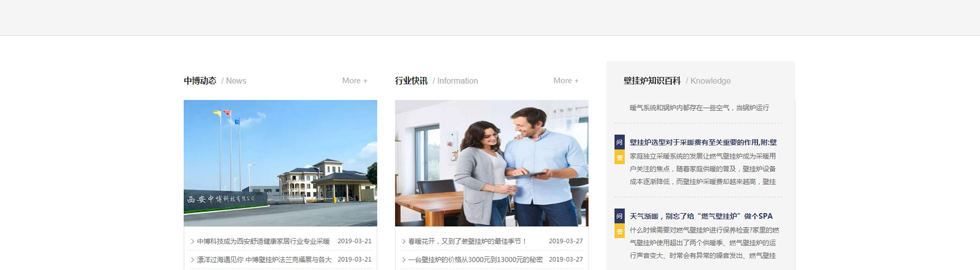The height and width of the screenshot is (270, 980).
Task: View the 西安中博科技 building photo
Action: point(280,163)
